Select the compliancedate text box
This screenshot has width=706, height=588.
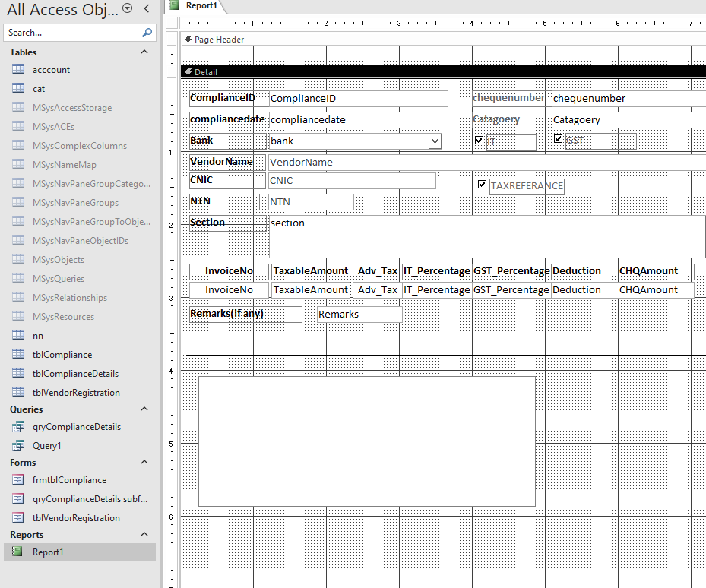359,120
